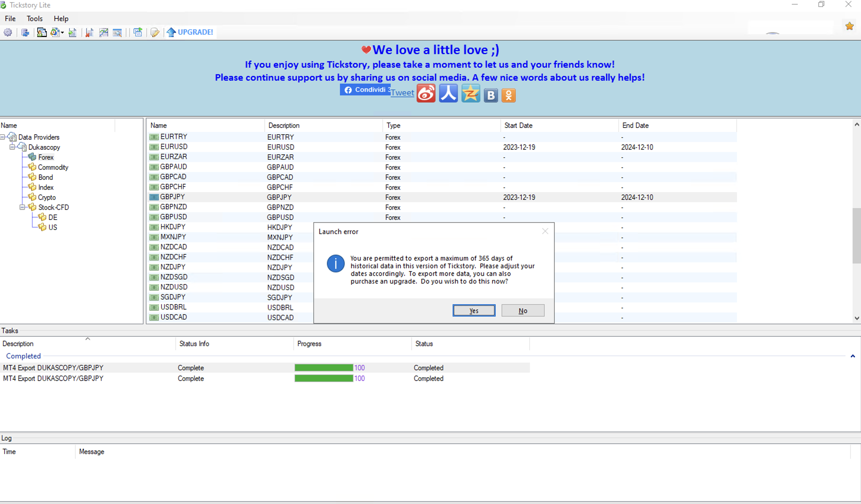Viewport: 861px width, 504px height.
Task: Sort tasks by Progress column header
Action: click(353, 344)
